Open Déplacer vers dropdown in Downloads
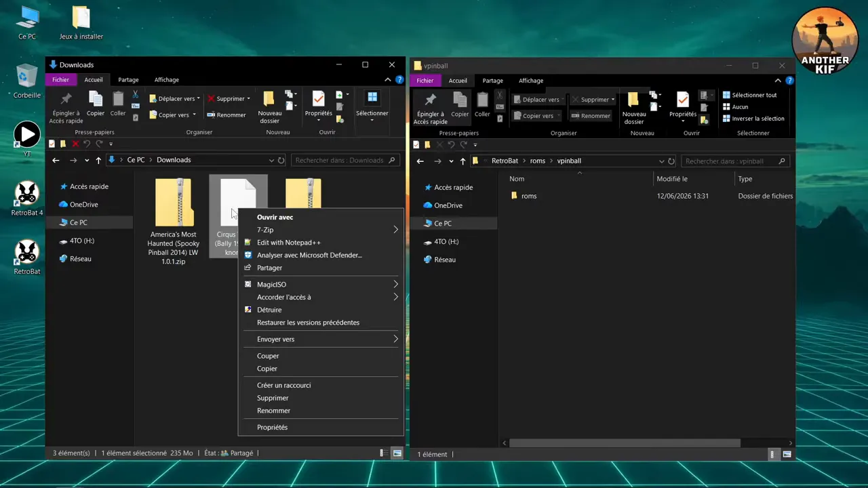The width and height of the screenshot is (868, 488). click(198, 99)
